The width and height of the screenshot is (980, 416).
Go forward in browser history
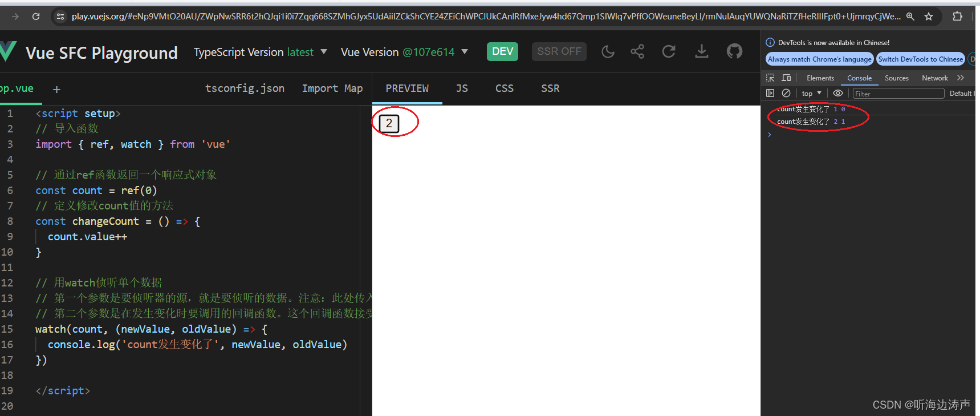pyautogui.click(x=15, y=17)
